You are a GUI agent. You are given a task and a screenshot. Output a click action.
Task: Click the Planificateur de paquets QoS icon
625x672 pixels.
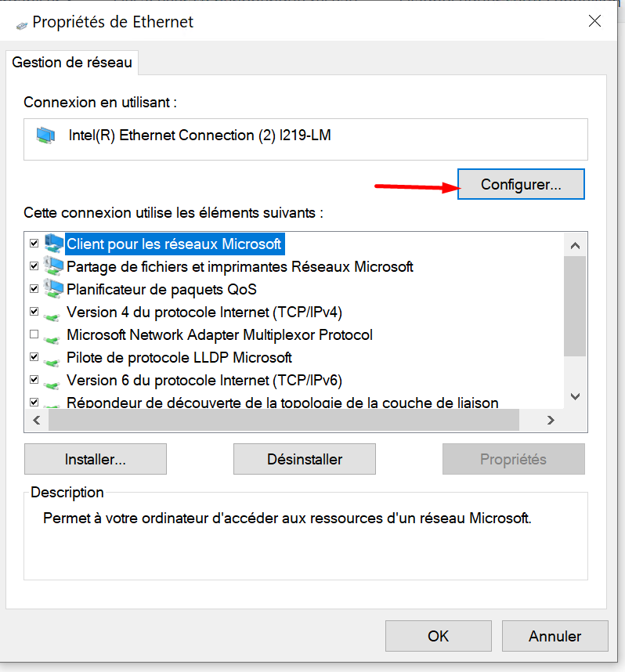[x=53, y=289]
